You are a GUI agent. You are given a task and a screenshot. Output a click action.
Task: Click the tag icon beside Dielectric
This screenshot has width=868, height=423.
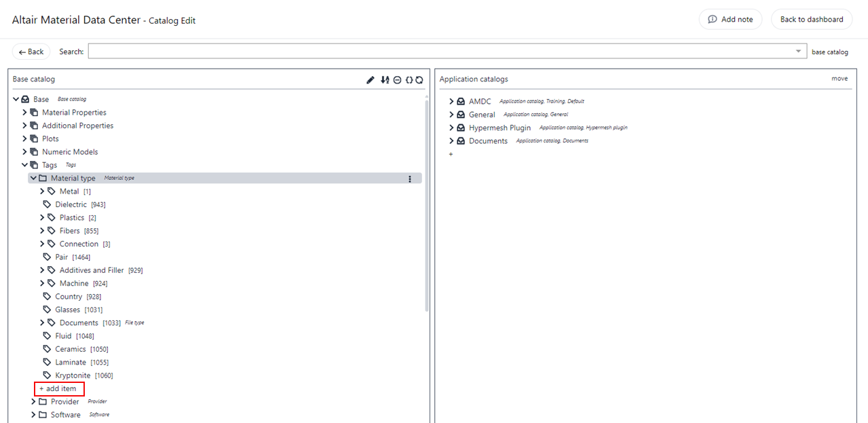tap(47, 204)
